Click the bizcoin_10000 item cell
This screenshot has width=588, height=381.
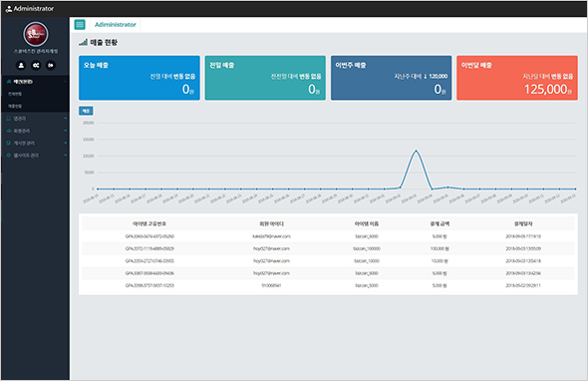pos(367,261)
